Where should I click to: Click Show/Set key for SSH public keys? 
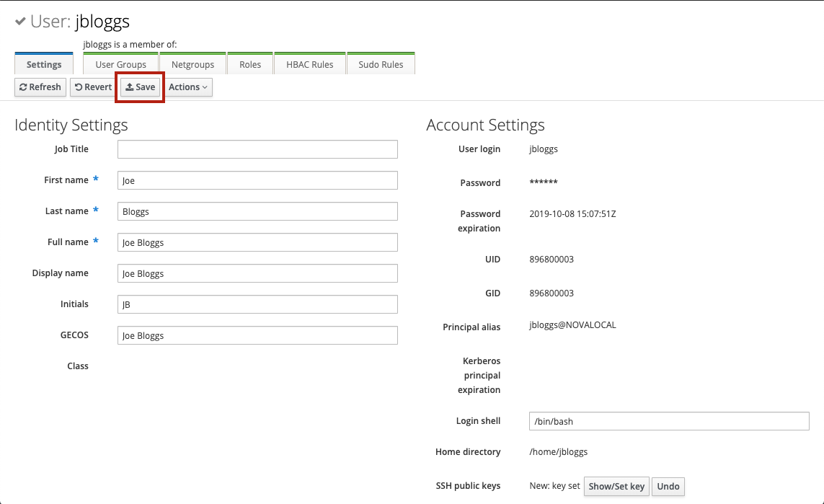(x=616, y=487)
